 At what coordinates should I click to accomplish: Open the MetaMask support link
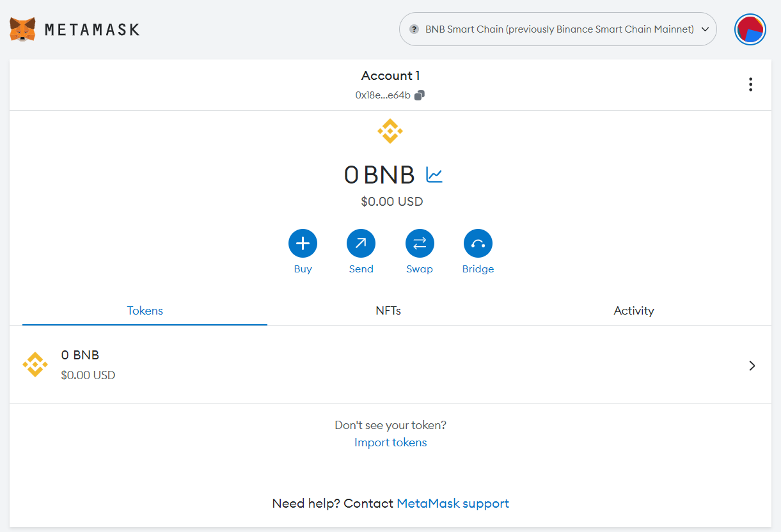click(453, 503)
